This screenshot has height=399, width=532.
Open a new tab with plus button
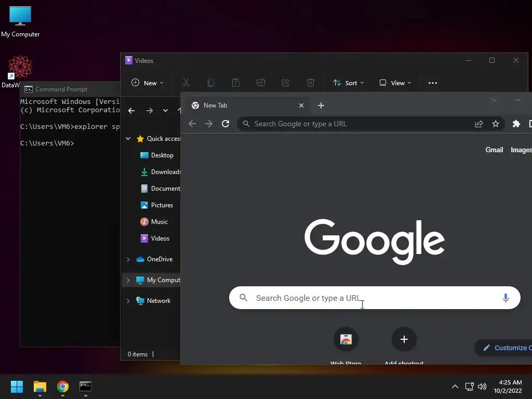click(321, 105)
